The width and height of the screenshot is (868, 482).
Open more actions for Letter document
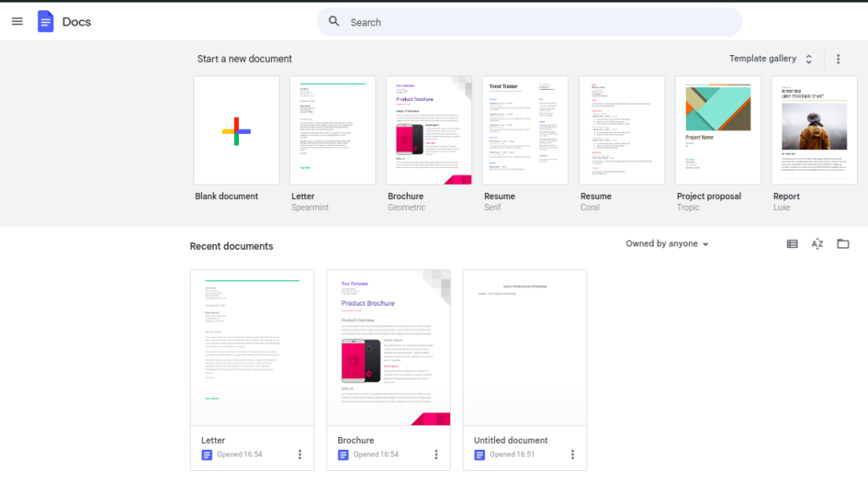(299, 454)
